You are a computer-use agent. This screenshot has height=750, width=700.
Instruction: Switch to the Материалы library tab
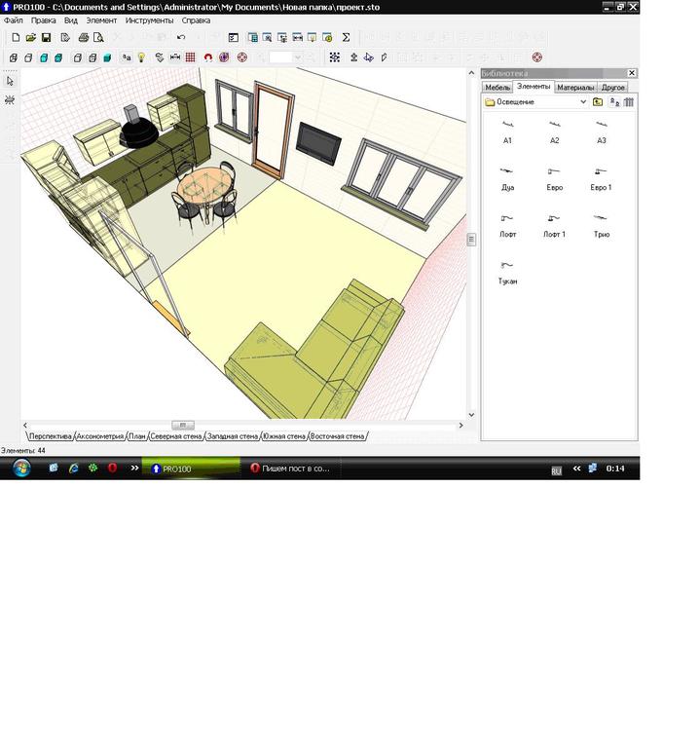tap(575, 88)
